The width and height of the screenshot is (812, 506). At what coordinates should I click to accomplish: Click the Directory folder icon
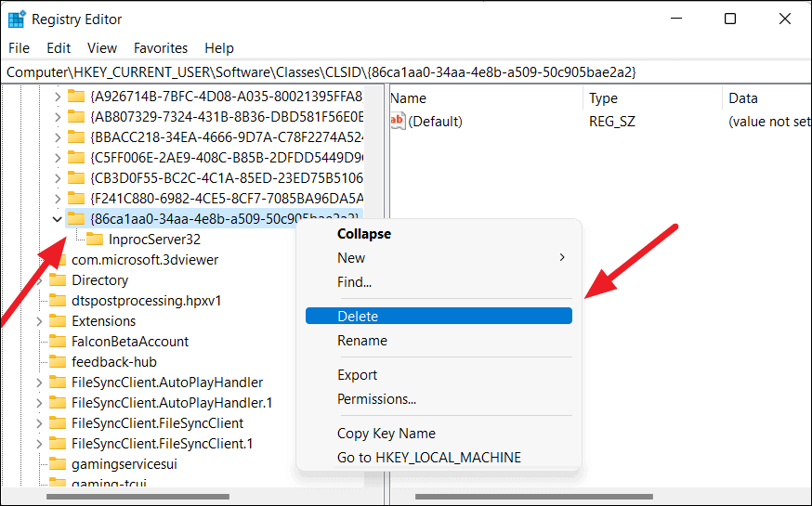[58, 279]
